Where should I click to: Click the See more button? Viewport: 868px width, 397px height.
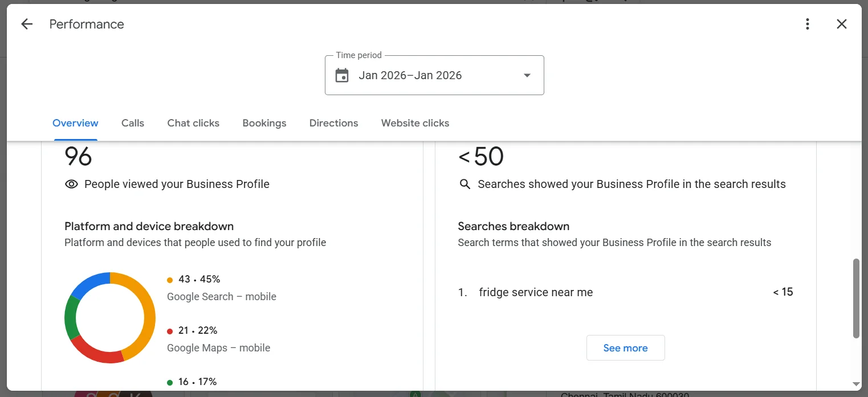625,348
